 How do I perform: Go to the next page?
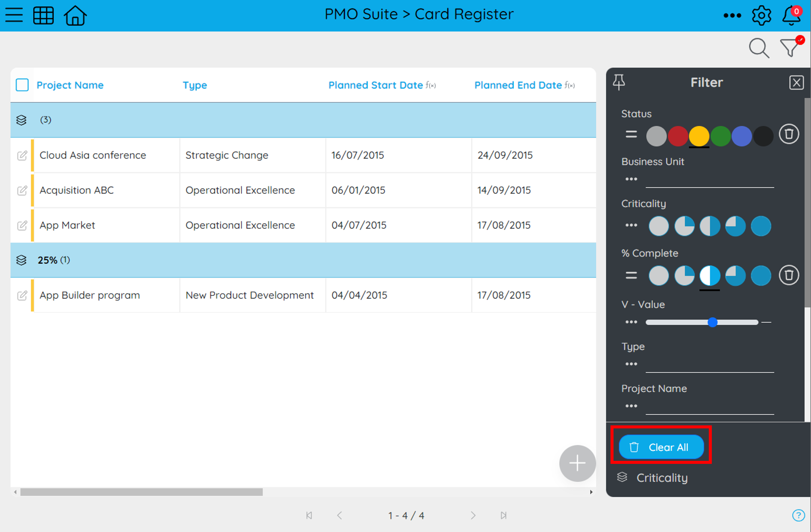(473, 515)
